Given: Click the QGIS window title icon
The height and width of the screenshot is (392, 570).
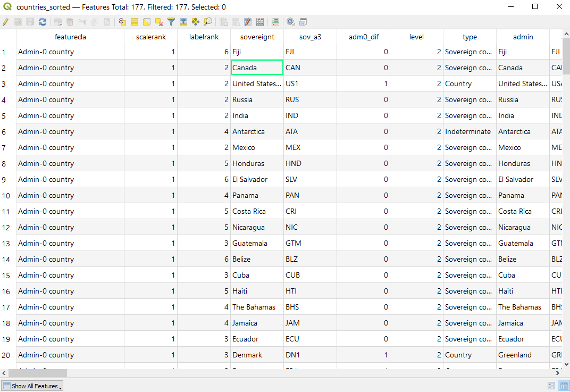Looking at the screenshot, I should tap(7, 6).
